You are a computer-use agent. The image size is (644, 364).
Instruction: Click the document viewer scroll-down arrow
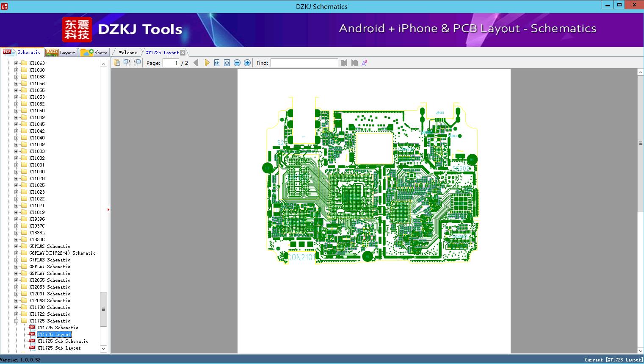pyautogui.click(x=641, y=350)
